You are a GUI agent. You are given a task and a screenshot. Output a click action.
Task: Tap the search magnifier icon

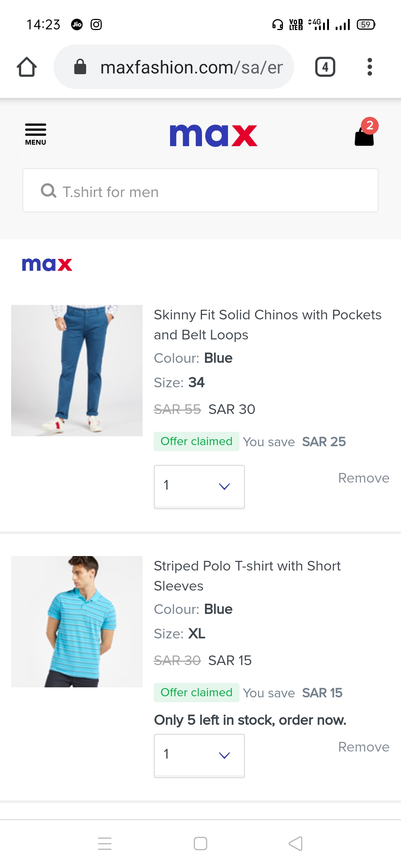pos(48,191)
